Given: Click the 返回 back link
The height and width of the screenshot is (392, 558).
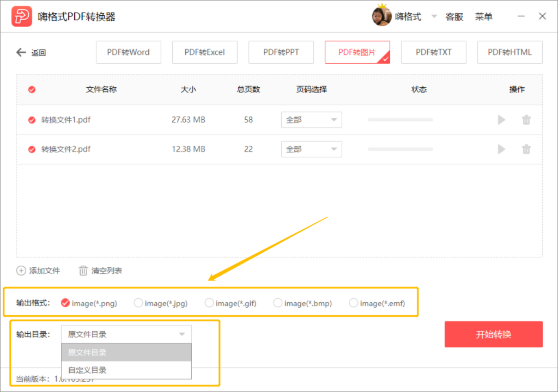Looking at the screenshot, I should pos(39,53).
